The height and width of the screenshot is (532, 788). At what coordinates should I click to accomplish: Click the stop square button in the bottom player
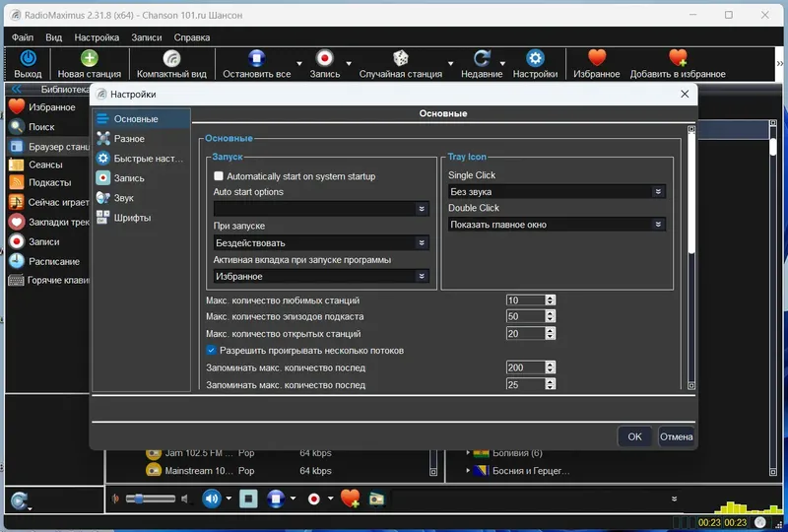248,499
